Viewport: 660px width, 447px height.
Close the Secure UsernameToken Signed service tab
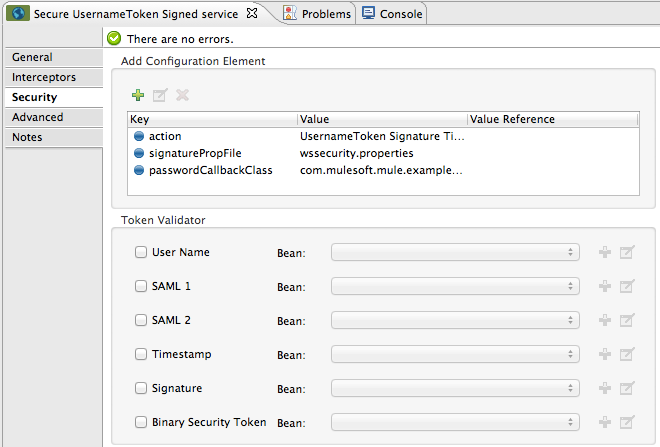pos(253,13)
